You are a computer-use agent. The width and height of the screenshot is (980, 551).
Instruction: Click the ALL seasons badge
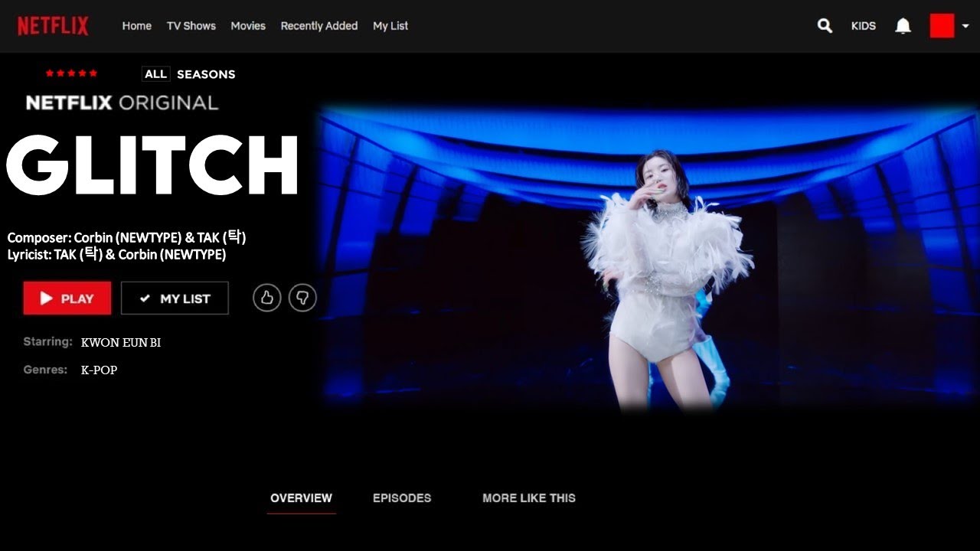click(x=155, y=74)
